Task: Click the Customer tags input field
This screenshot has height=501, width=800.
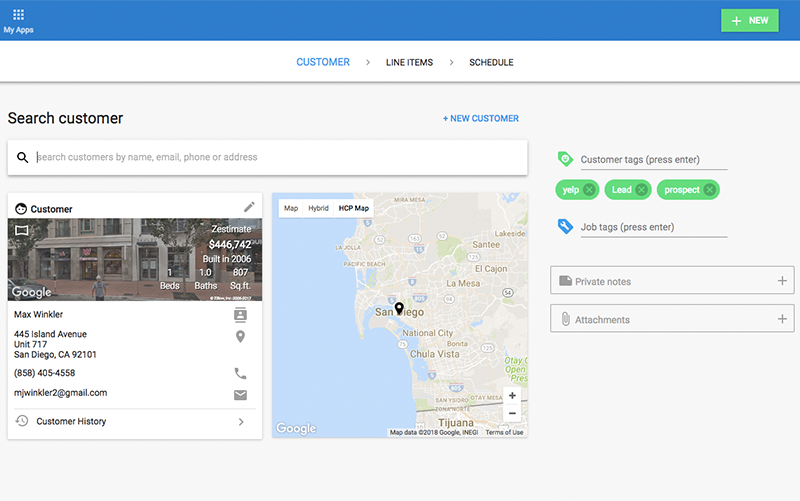Action: pyautogui.click(x=654, y=160)
